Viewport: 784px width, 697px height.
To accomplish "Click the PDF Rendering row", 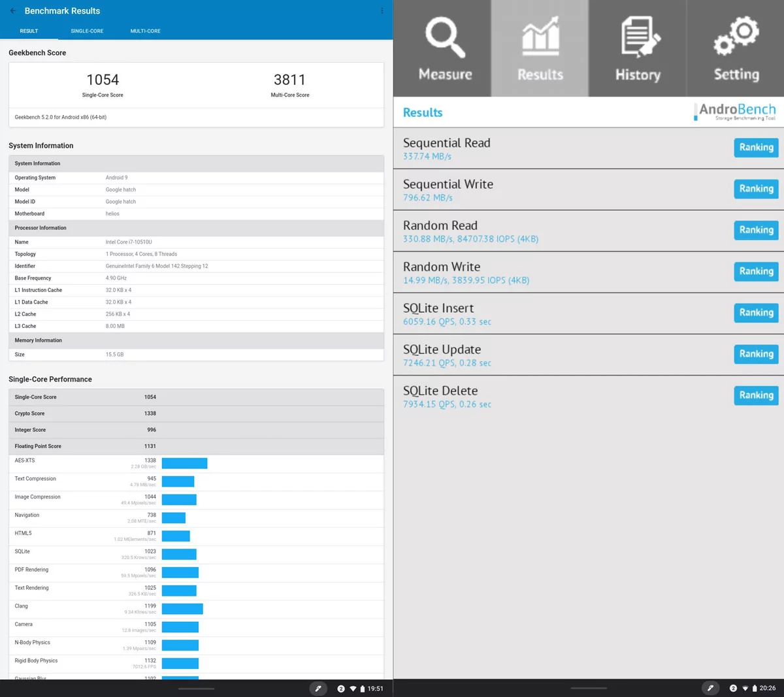I will tap(196, 573).
